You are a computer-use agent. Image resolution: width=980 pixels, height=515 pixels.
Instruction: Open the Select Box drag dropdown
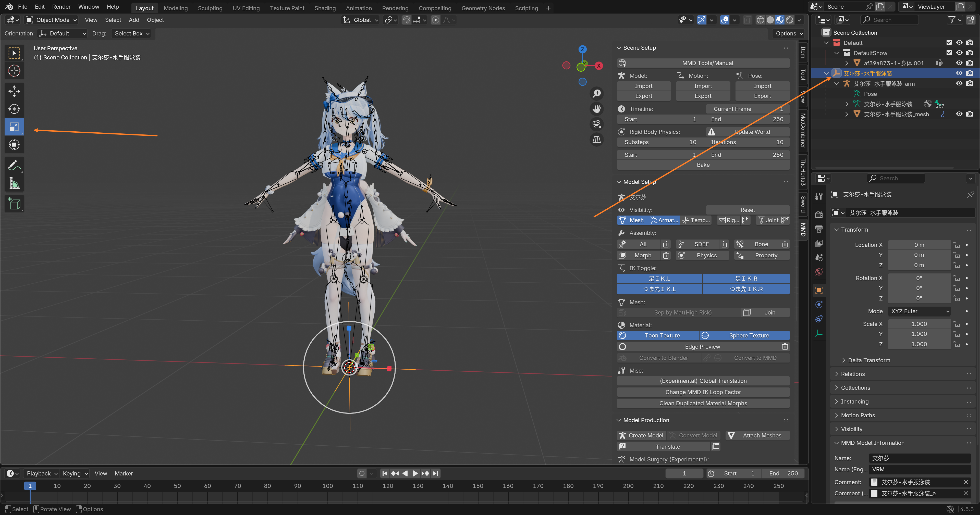132,33
